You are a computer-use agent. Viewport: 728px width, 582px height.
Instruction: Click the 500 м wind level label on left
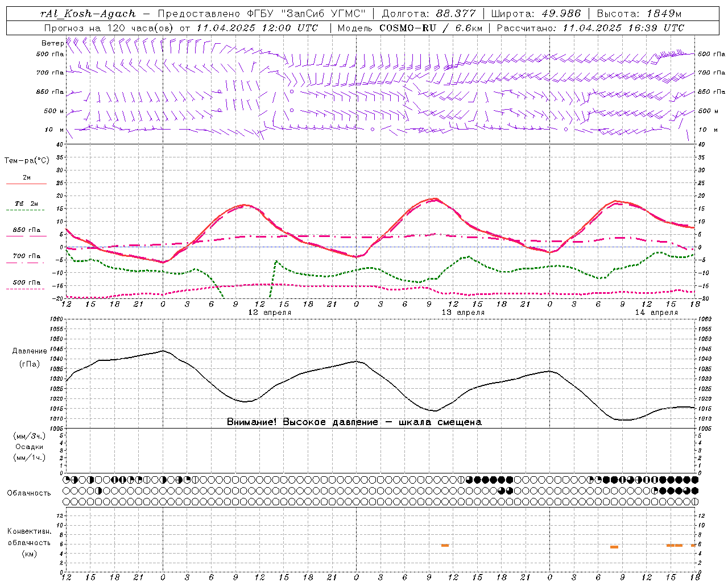54,111
